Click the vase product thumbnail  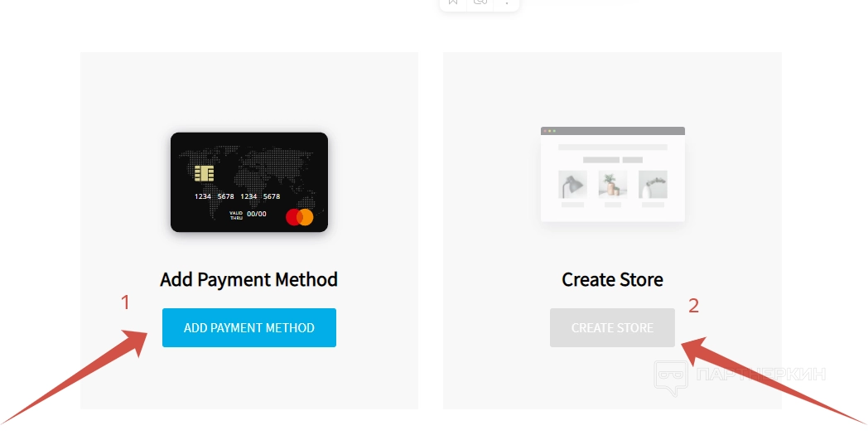click(x=653, y=185)
